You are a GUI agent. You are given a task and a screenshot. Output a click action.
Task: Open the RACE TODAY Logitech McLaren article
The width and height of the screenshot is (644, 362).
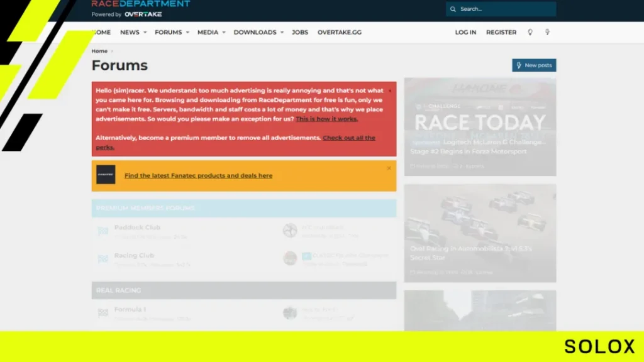(x=480, y=127)
